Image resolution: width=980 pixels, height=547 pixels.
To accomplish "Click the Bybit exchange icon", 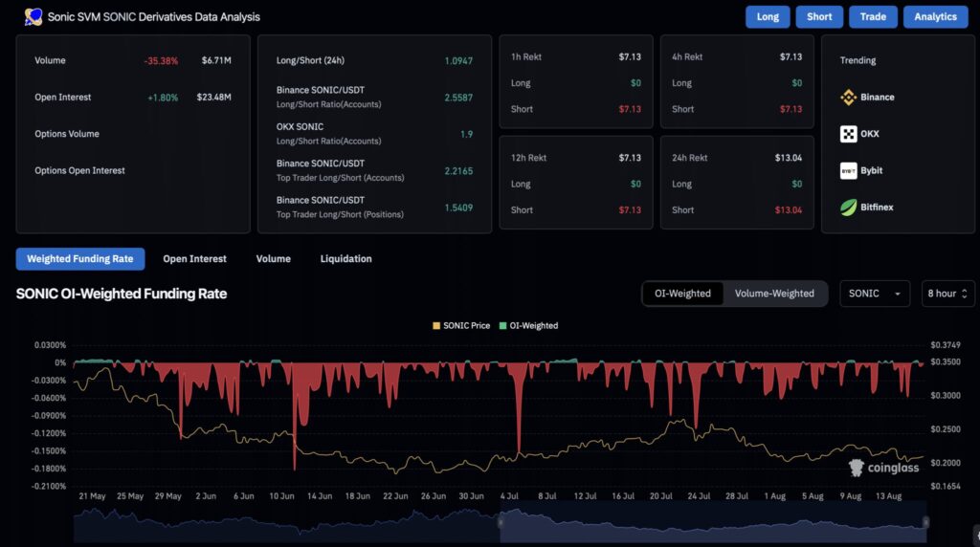I will (848, 170).
